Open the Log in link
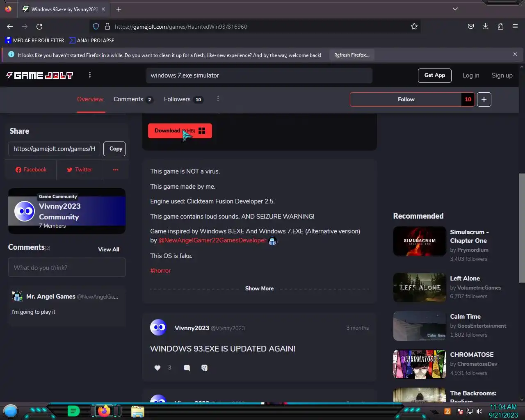Screen dimensions: 525x420 coord(471,75)
